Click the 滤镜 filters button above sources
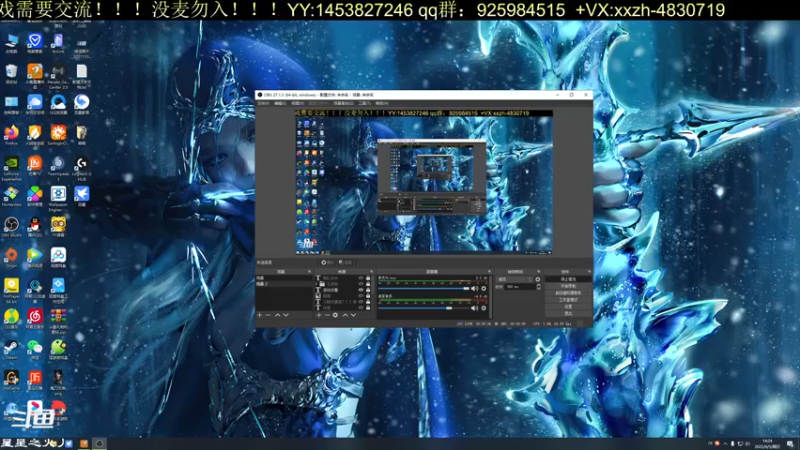Image resolution: width=800 pixels, height=450 pixels. click(x=346, y=263)
